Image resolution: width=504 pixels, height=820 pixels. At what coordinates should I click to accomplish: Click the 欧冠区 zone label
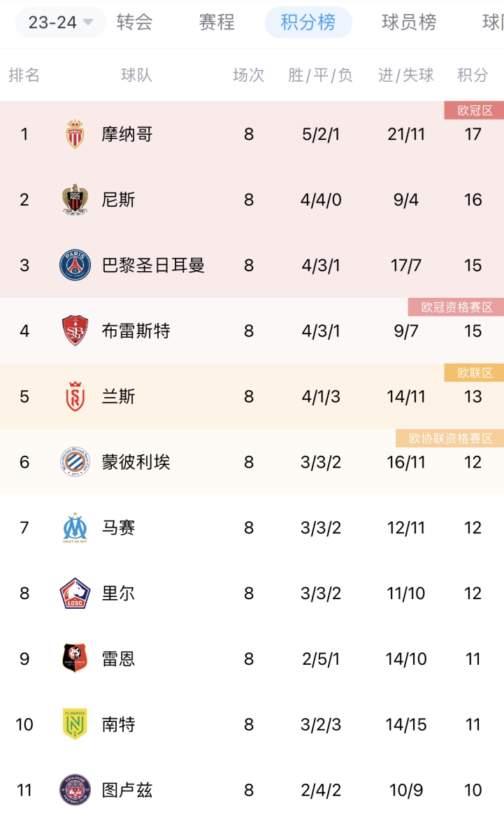click(474, 110)
